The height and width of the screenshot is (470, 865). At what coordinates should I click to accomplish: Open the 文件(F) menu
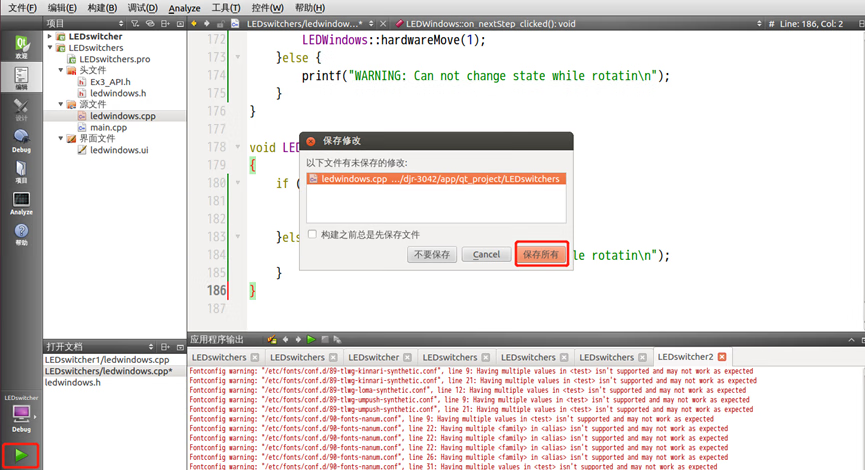22,8
